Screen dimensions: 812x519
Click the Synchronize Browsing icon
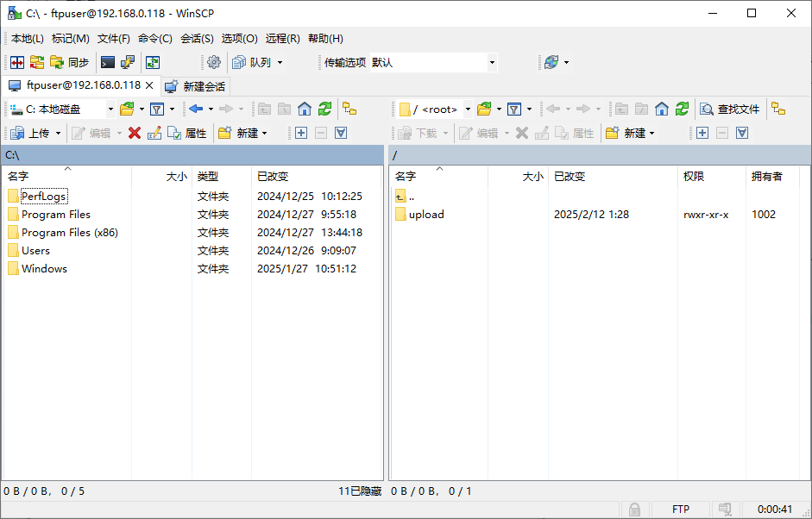point(37,63)
